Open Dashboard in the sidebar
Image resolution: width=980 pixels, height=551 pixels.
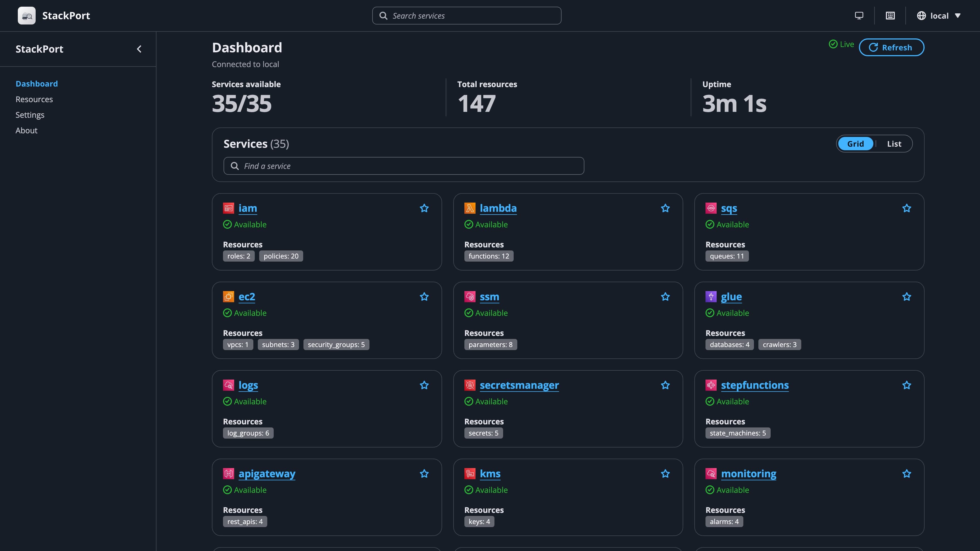[x=36, y=84]
